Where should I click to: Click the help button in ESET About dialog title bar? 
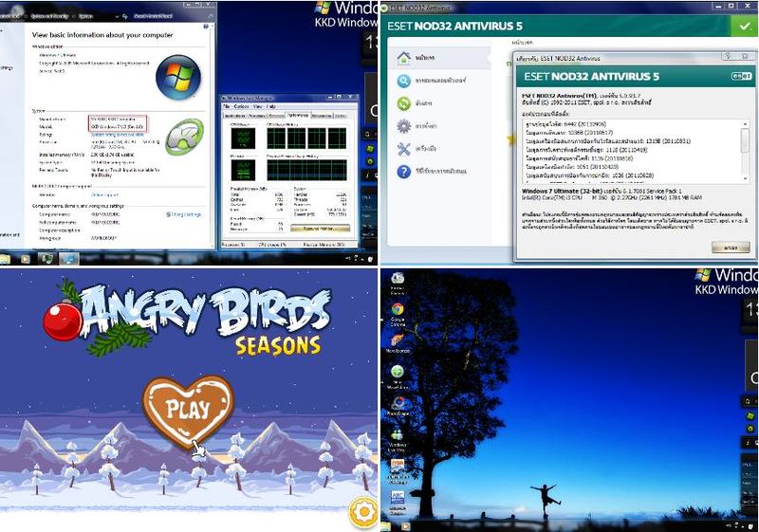point(728,57)
